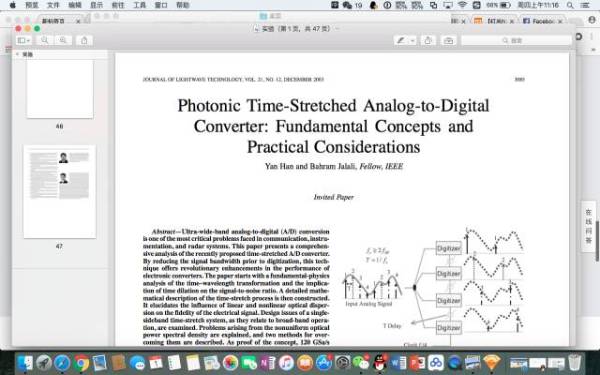Open the 编辑 menu
The height and width of the screenshot is (375, 600).
[75, 5]
